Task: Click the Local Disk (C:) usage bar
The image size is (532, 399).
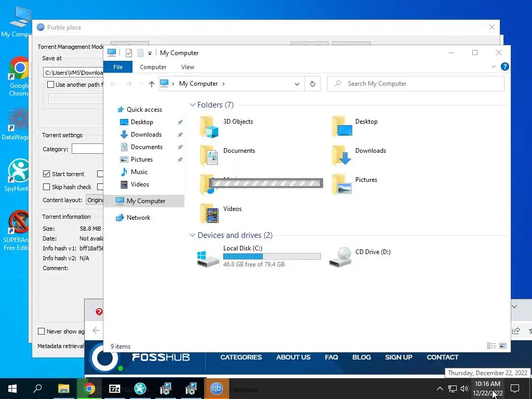Action: point(272,257)
